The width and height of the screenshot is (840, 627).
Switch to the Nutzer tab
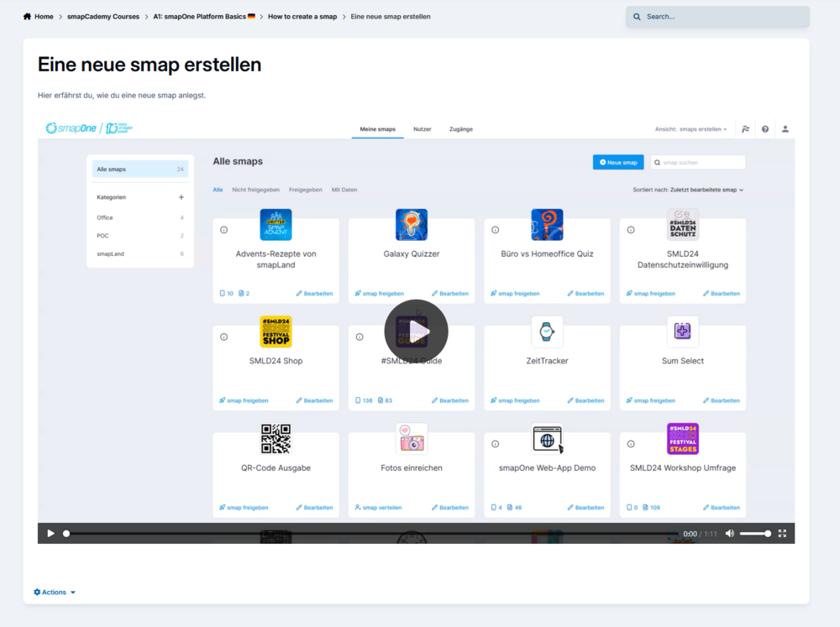[423, 129]
